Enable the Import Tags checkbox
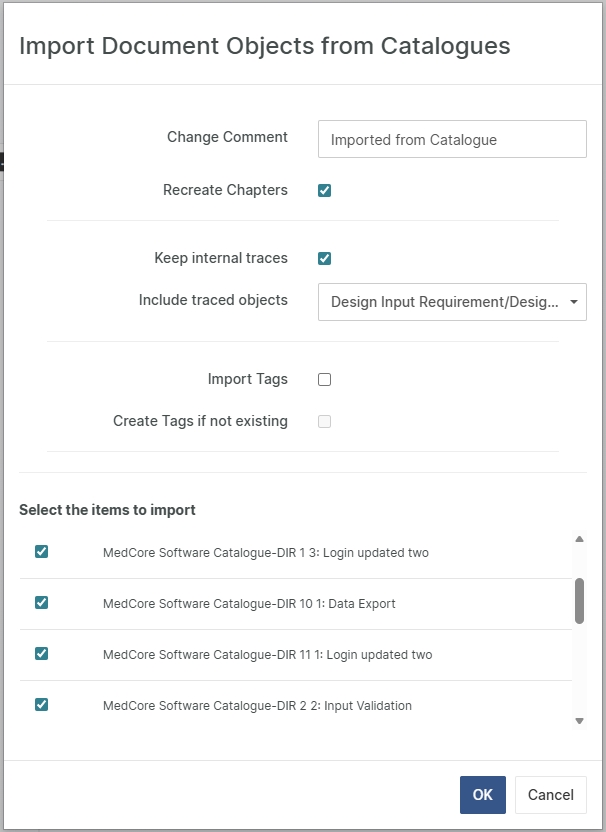Viewport: 606px width, 832px height. 324,379
